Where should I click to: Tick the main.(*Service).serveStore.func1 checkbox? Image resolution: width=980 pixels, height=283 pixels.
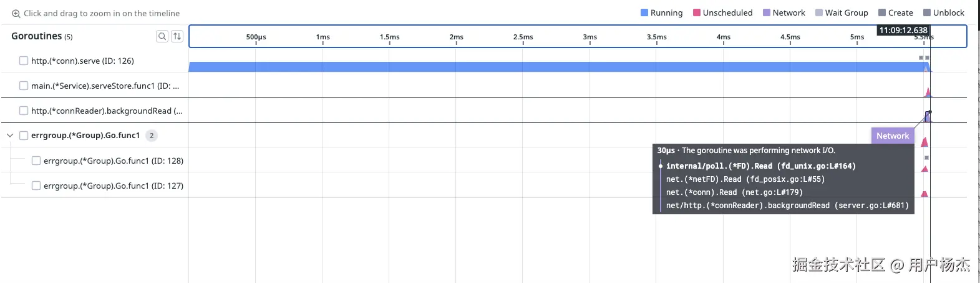pyautogui.click(x=24, y=86)
